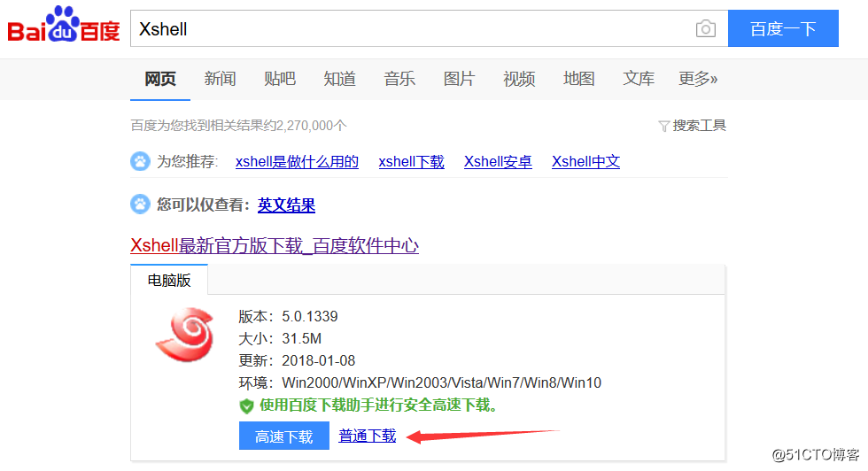Expand the 更多» menu

point(698,79)
